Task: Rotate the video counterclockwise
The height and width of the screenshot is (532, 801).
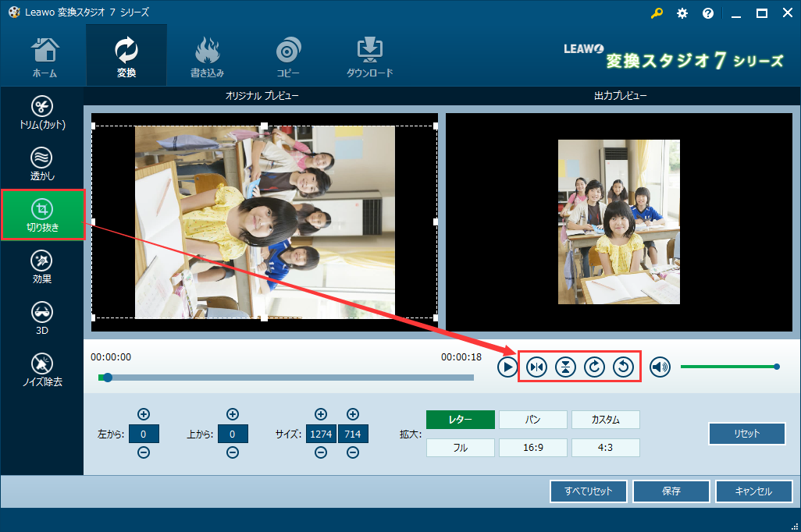Action: [x=624, y=367]
